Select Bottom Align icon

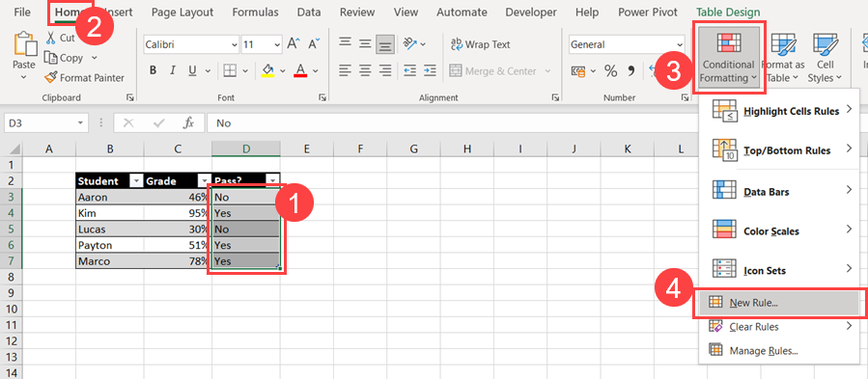click(x=384, y=44)
